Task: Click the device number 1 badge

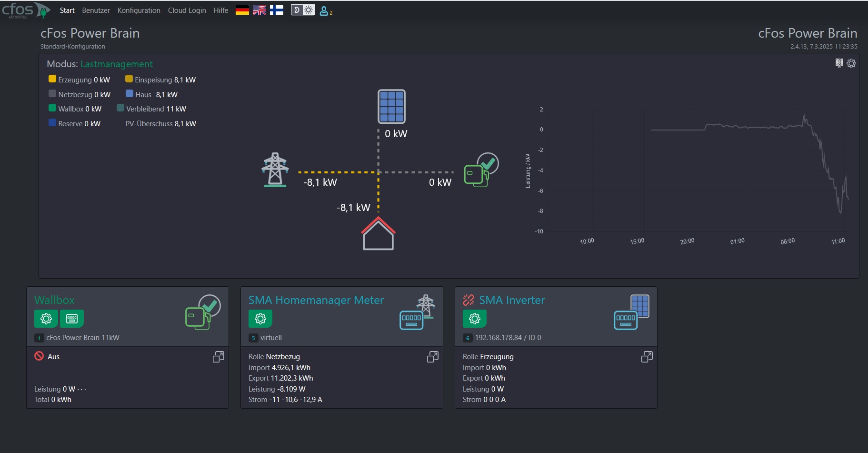Action: pos(39,338)
